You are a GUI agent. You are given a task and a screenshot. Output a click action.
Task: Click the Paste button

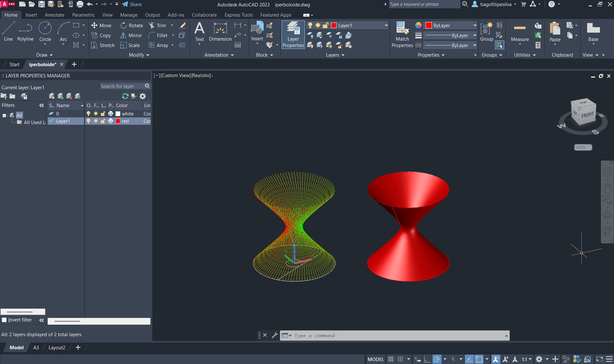click(555, 32)
